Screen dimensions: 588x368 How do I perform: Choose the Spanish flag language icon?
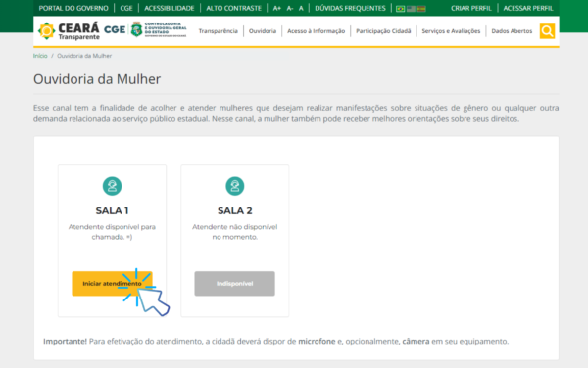(421, 8)
